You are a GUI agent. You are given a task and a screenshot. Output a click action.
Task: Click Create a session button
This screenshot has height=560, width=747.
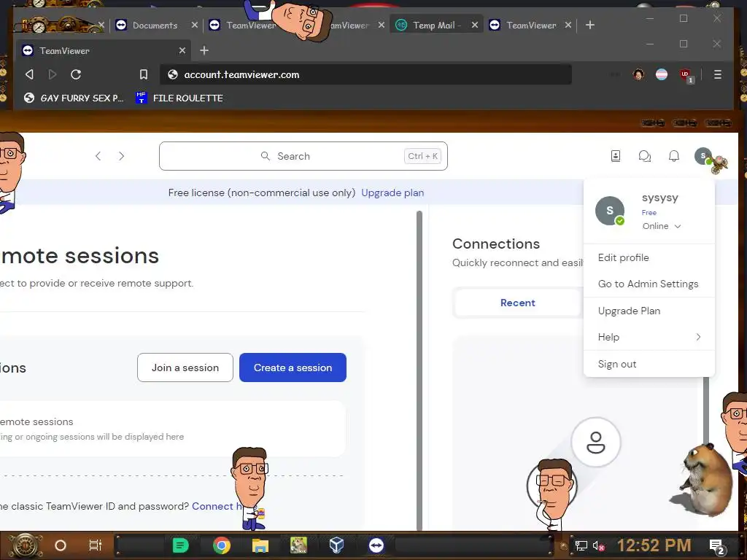293,367
